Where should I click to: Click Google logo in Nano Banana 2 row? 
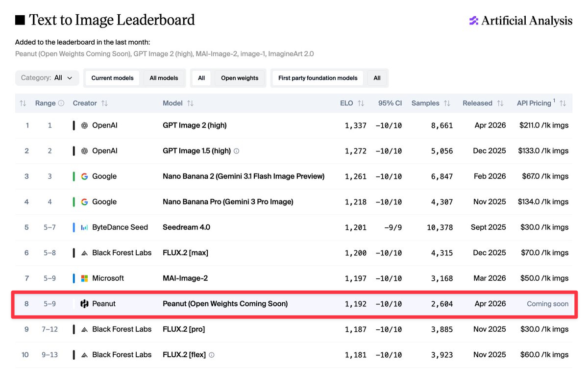tap(84, 176)
